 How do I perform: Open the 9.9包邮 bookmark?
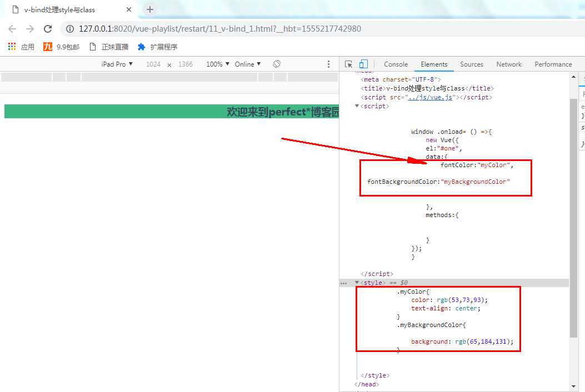[62, 47]
